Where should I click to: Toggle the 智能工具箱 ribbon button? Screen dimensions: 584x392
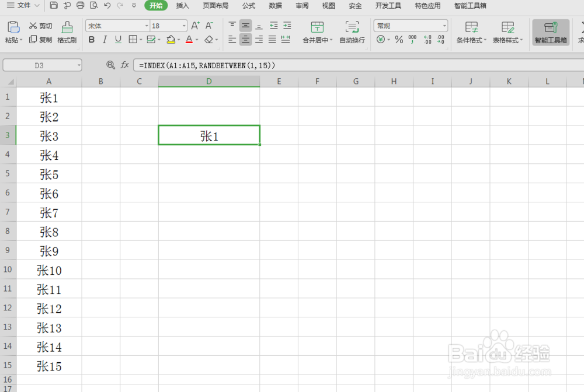pos(551,32)
